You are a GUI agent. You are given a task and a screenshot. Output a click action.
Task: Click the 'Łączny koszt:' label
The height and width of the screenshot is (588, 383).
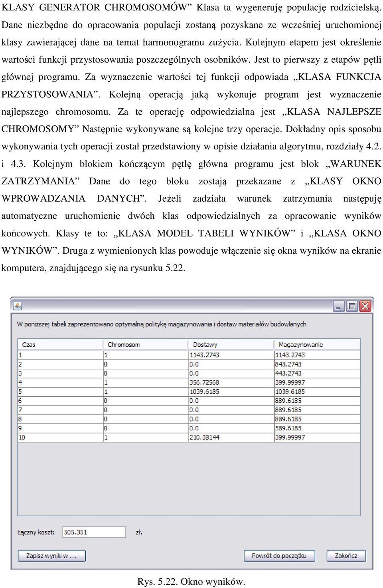coord(36,532)
